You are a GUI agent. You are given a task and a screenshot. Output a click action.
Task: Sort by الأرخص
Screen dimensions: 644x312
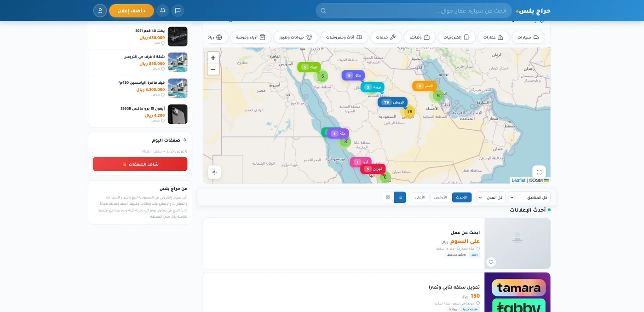pos(441,197)
